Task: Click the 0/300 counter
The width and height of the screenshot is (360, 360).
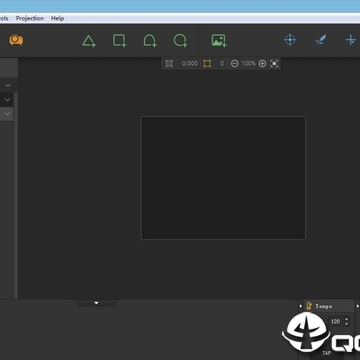Action: tap(190, 63)
